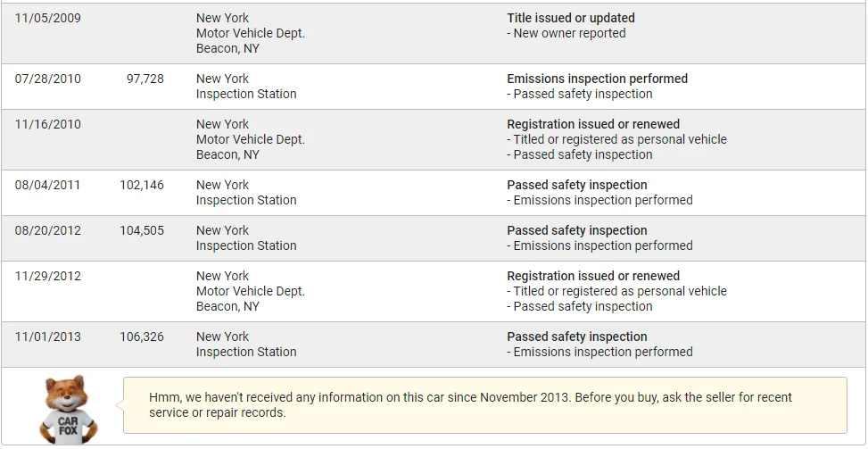The width and height of the screenshot is (868, 449).
Task: Click the yellow November 2013 notice box
Action: [484, 405]
